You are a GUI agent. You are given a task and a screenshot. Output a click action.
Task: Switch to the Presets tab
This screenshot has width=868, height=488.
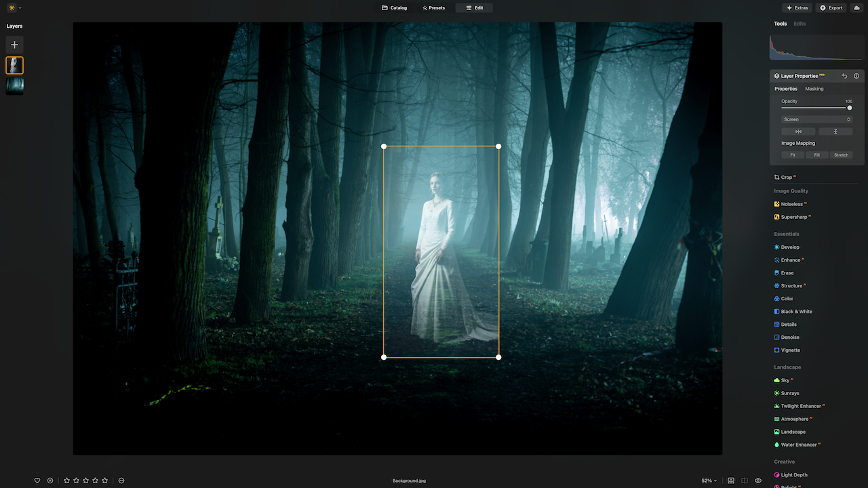(433, 8)
